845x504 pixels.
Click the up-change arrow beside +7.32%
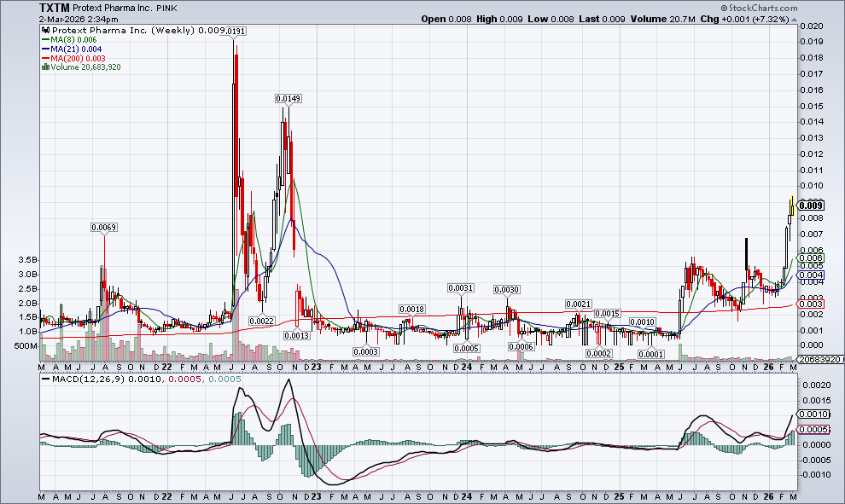[x=793, y=19]
